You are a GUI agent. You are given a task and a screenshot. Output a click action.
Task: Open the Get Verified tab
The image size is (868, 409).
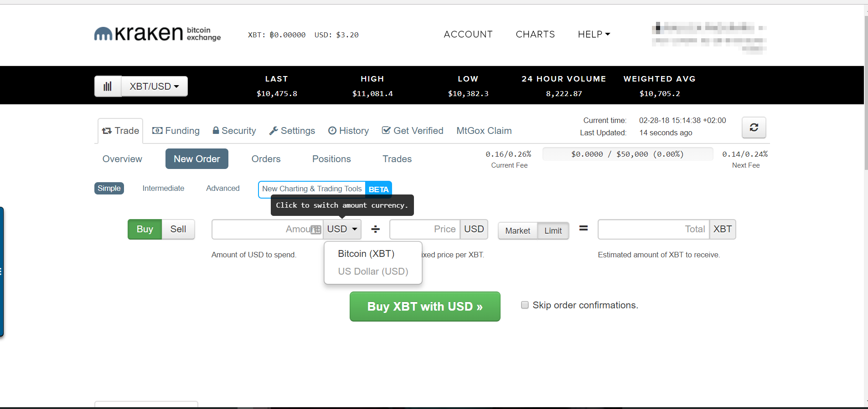click(413, 131)
